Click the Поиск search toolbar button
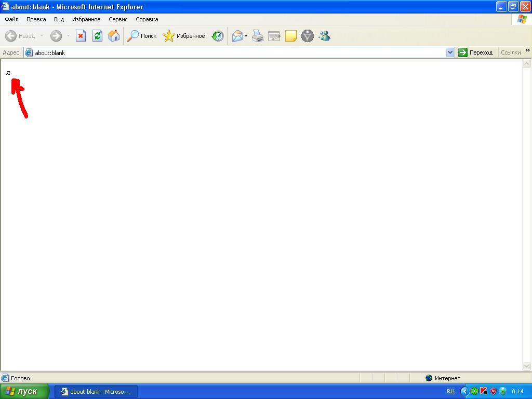This screenshot has width=532, height=399. pyautogui.click(x=142, y=36)
